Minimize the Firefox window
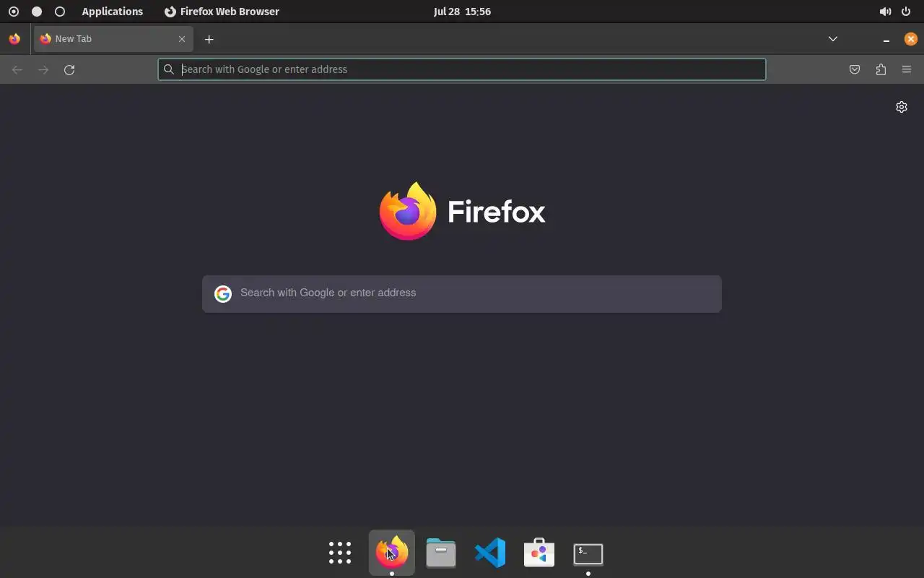Image resolution: width=924 pixels, height=578 pixels. [x=886, y=40]
